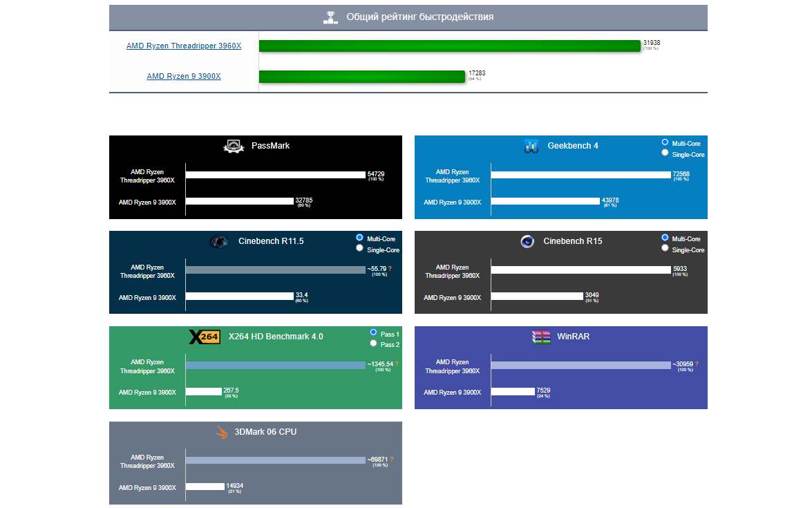Viewport: 812px width, 508px height.
Task: Click the 3DMark 06 orange logo icon
Action: tap(222, 432)
